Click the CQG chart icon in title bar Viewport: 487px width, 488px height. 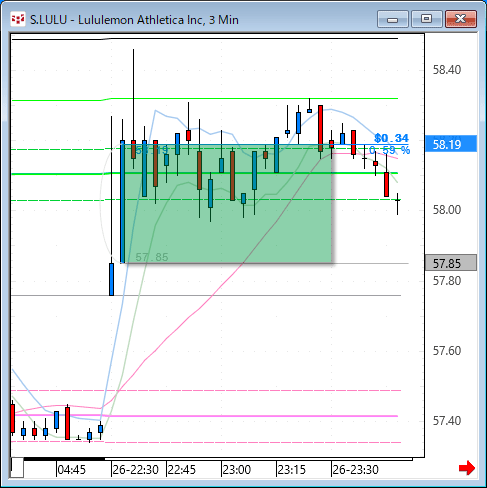(x=18, y=19)
